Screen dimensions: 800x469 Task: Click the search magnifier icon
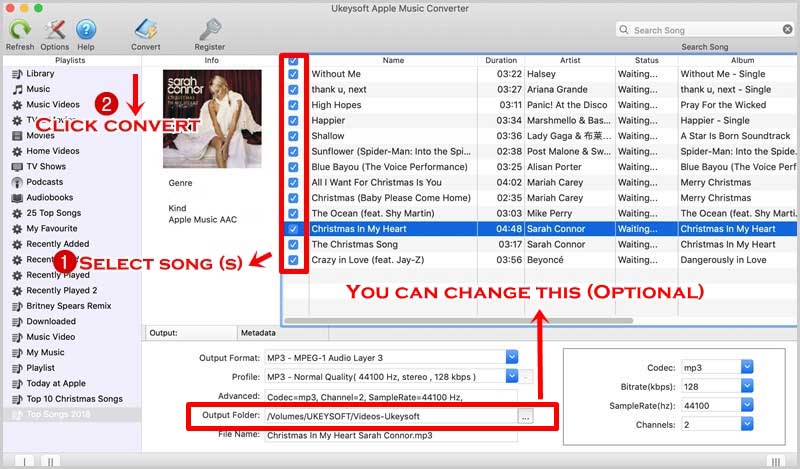623,30
